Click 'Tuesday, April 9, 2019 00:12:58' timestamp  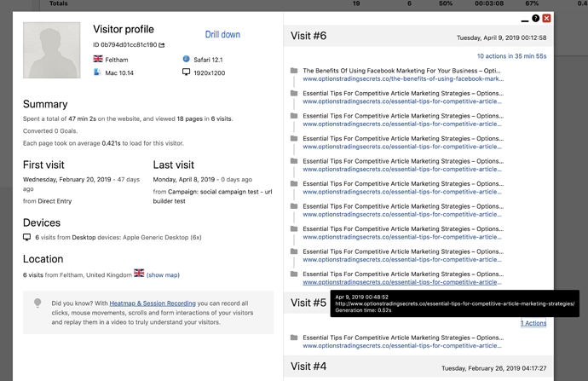pos(501,38)
